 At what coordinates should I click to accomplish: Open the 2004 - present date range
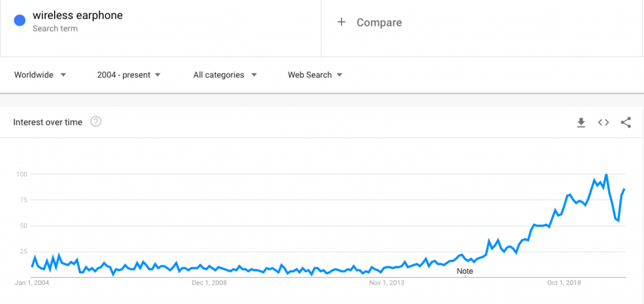(x=128, y=75)
